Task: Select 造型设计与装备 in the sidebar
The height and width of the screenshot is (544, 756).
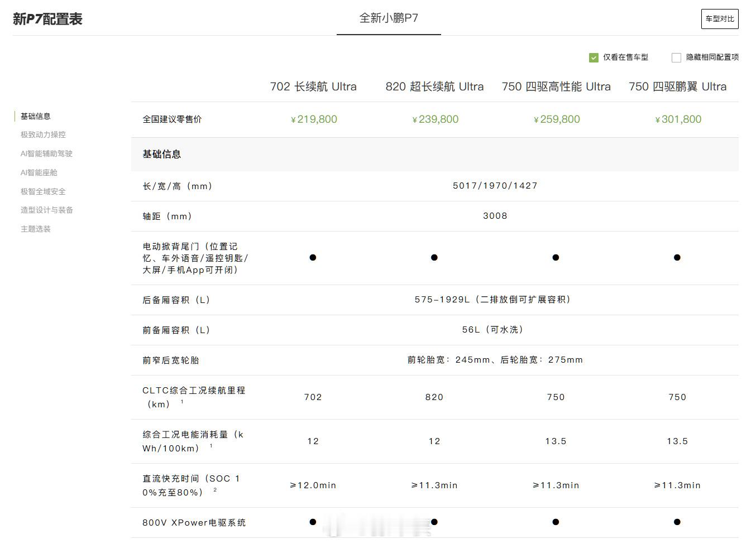Action: pyautogui.click(x=47, y=210)
